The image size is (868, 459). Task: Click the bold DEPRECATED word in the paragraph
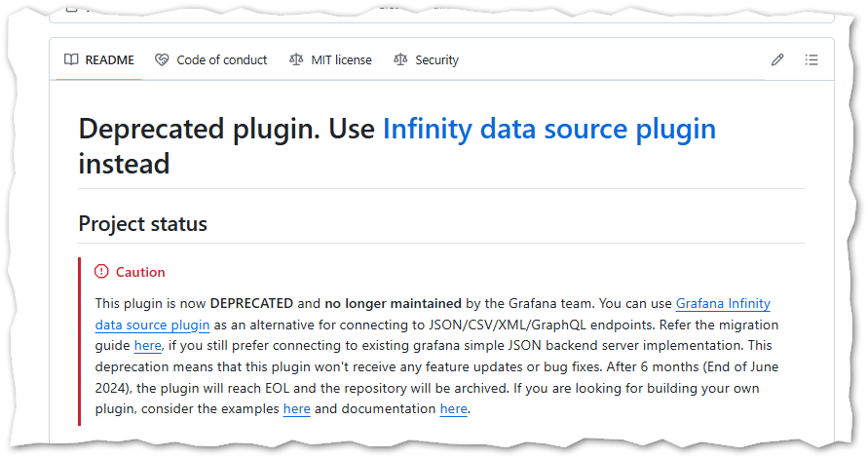(x=248, y=303)
